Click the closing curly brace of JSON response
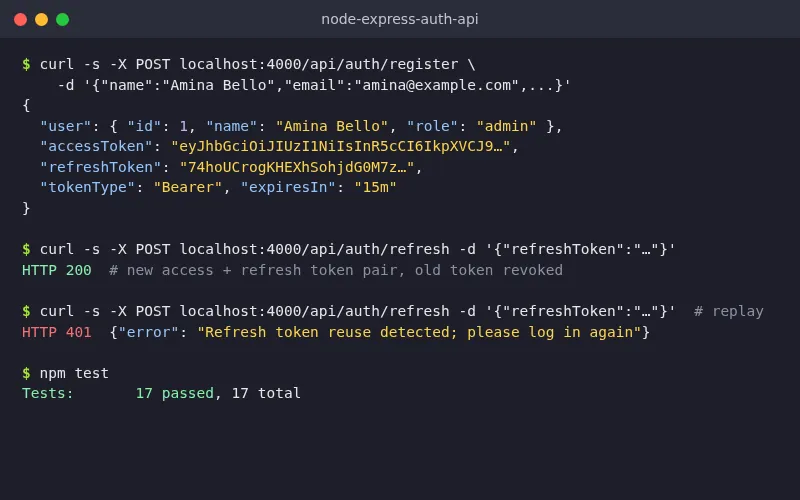This screenshot has width=800, height=500. pos(26,208)
